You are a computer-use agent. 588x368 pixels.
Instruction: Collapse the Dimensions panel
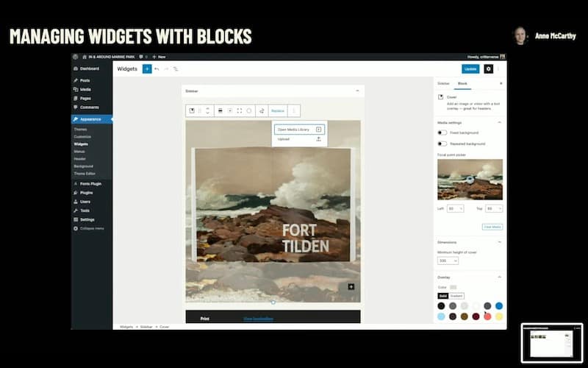(500, 241)
